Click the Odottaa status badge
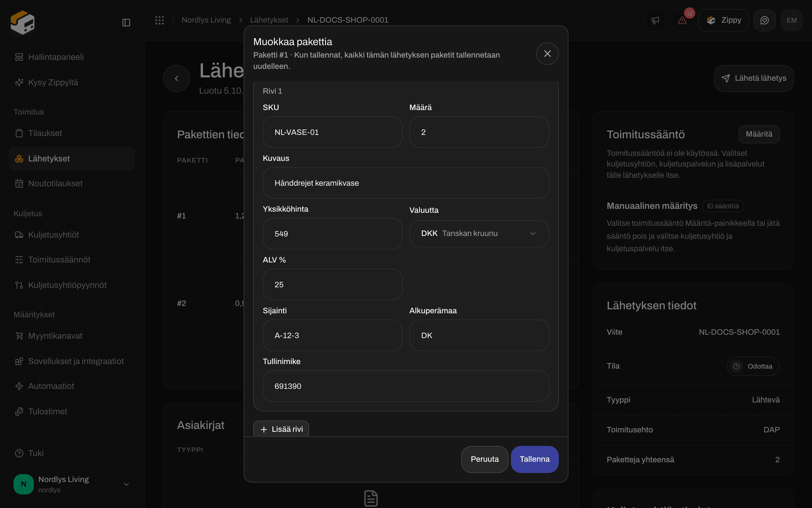This screenshot has width=812, height=508. pyautogui.click(x=753, y=366)
